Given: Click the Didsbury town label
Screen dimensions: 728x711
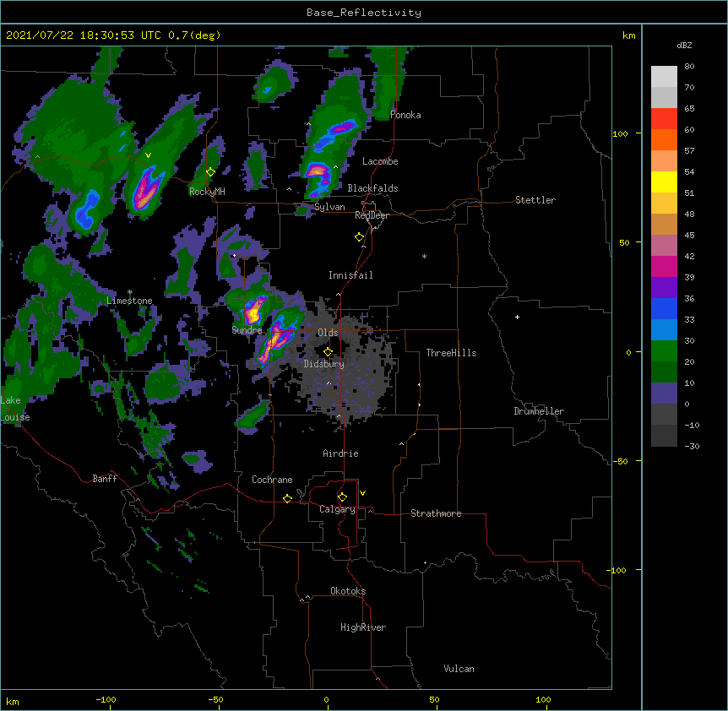Looking at the screenshot, I should pyautogui.click(x=324, y=364).
